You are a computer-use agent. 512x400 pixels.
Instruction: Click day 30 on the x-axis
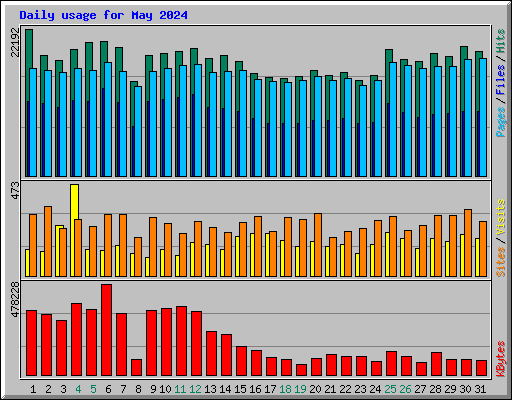click(x=465, y=389)
